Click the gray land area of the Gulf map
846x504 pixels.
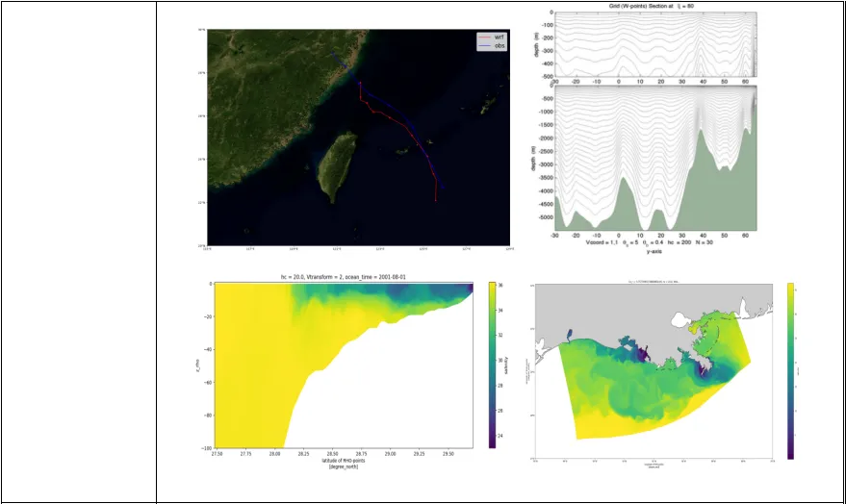(x=609, y=310)
